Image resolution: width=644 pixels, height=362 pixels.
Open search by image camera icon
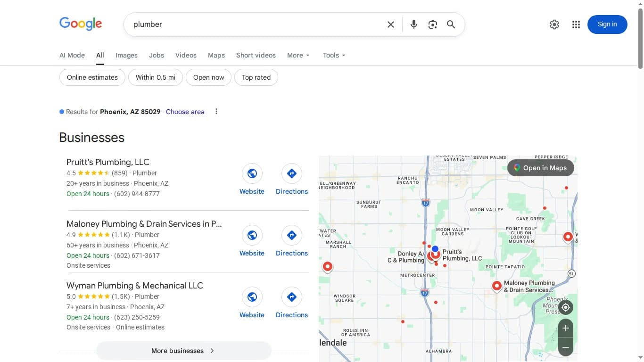click(433, 25)
